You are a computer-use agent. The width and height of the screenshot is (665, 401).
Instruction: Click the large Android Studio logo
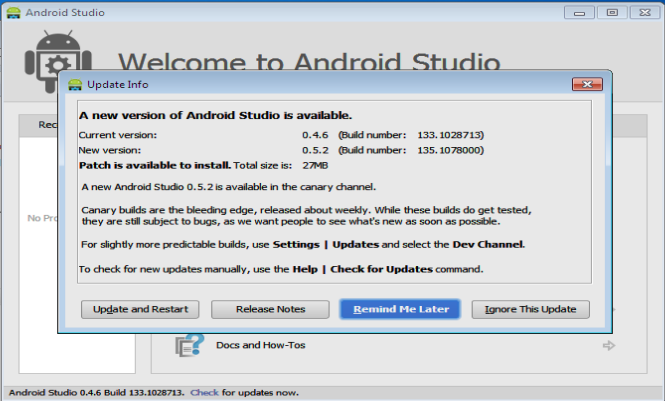[x=58, y=61]
